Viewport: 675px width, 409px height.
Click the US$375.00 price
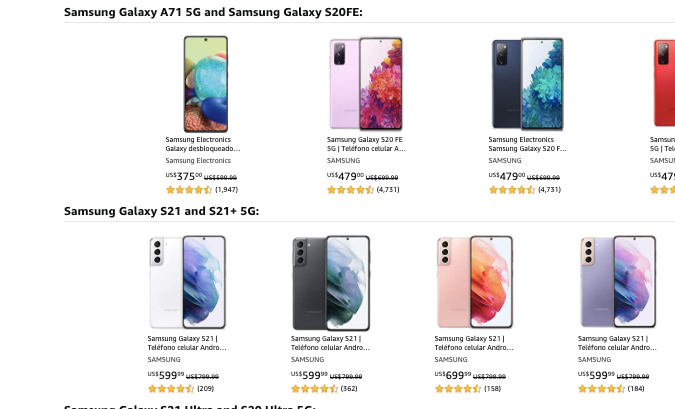(184, 176)
